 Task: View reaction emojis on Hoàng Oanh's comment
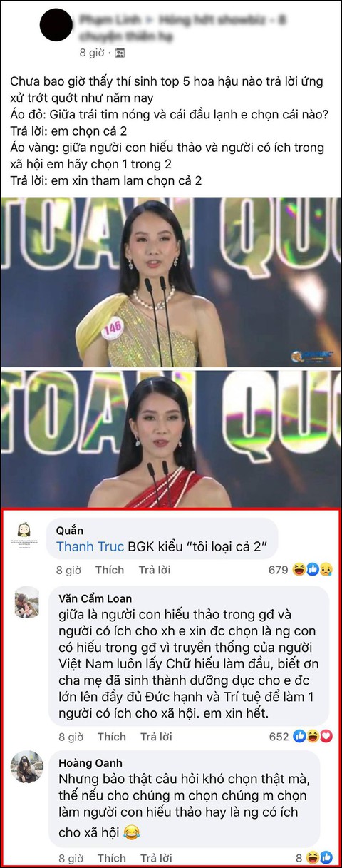319,857
